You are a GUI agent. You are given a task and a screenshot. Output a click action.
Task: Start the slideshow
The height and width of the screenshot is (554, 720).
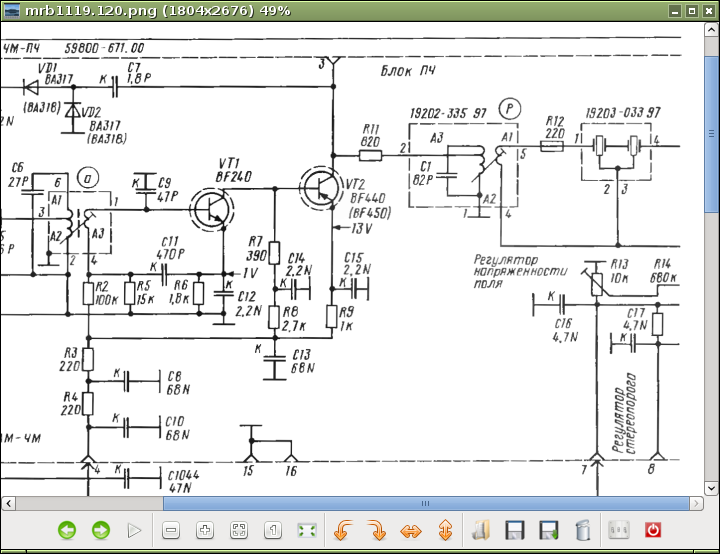click(x=135, y=530)
